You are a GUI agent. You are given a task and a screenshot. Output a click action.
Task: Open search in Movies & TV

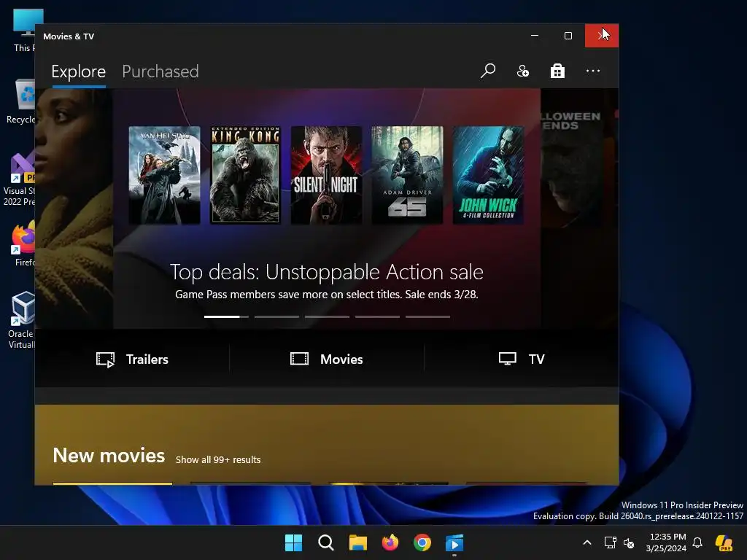(488, 71)
